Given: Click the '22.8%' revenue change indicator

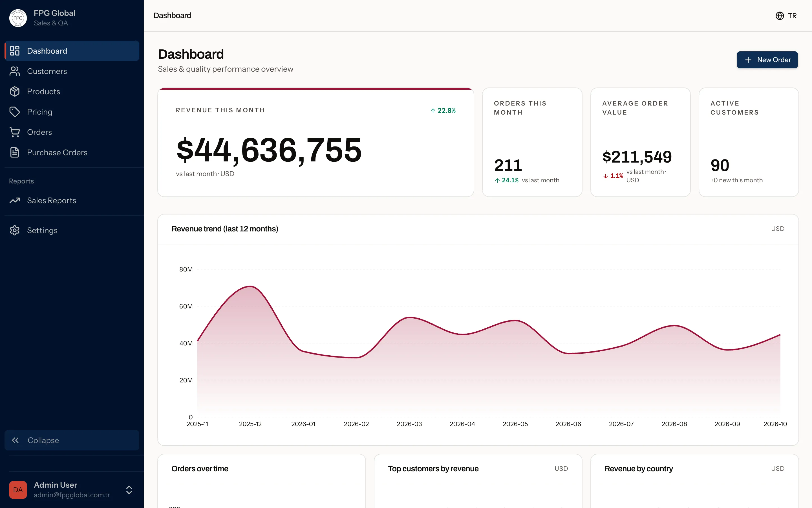Looking at the screenshot, I should tap(443, 111).
